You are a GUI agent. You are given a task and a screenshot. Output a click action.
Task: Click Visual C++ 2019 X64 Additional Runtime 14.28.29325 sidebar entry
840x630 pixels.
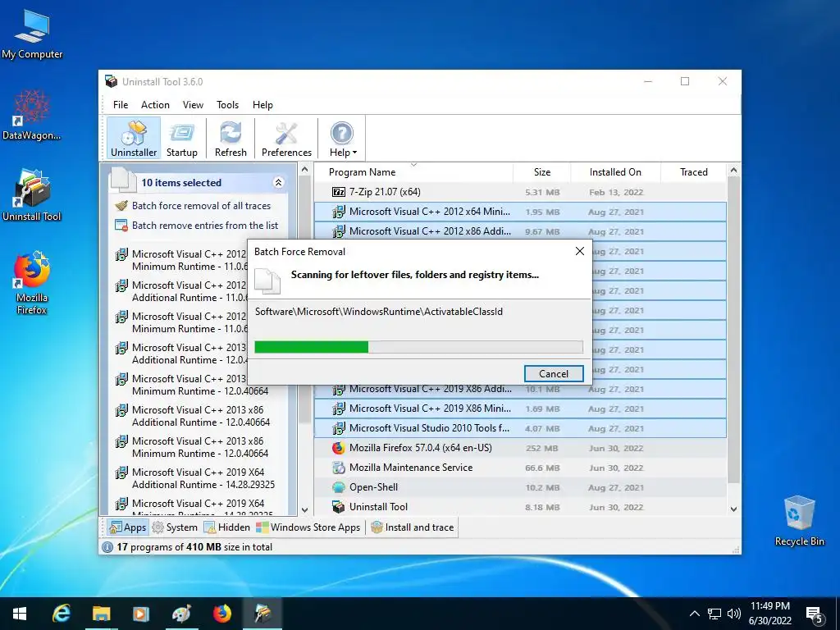tap(202, 478)
